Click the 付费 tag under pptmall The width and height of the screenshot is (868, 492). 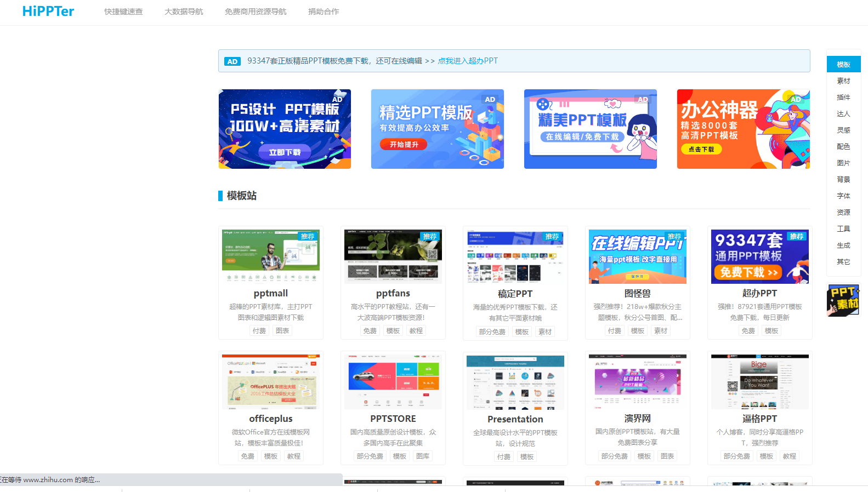pos(259,331)
